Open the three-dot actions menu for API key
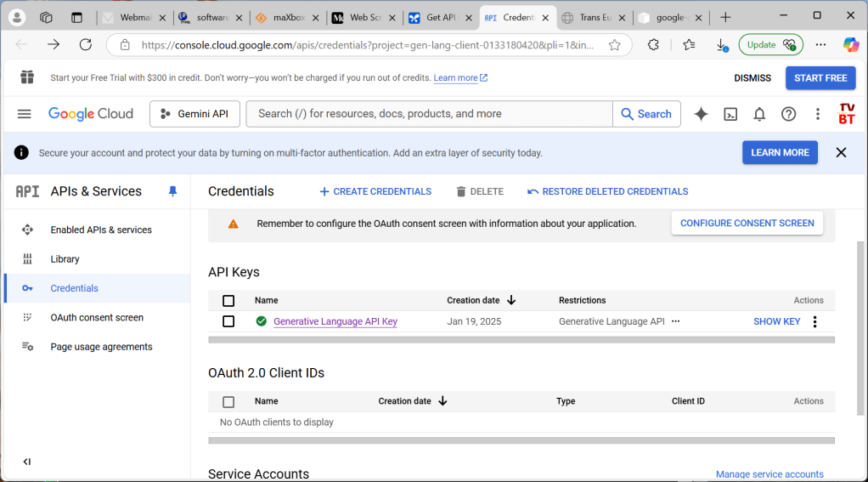The image size is (868, 482). 814,321
